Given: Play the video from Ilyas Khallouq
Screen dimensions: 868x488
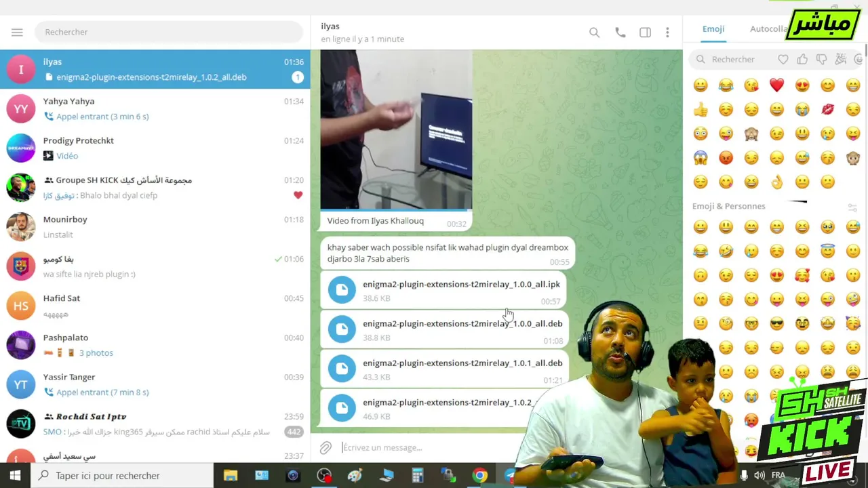Looking at the screenshot, I should [396, 129].
